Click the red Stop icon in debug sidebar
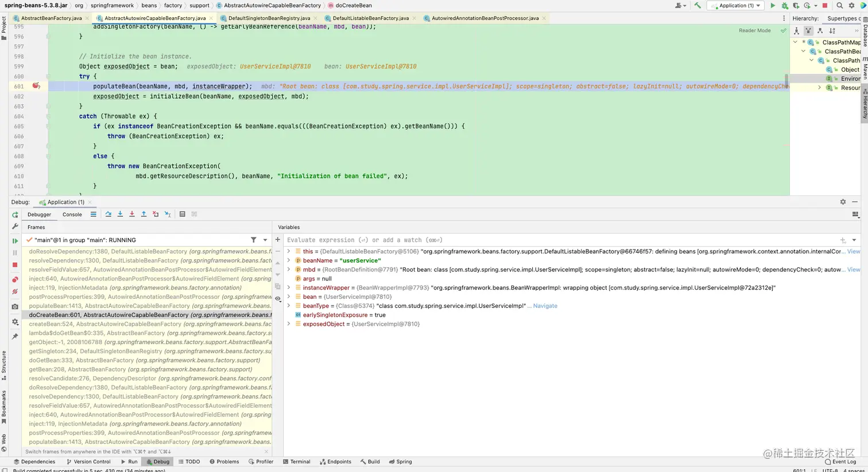The width and height of the screenshot is (868, 472). 15,265
